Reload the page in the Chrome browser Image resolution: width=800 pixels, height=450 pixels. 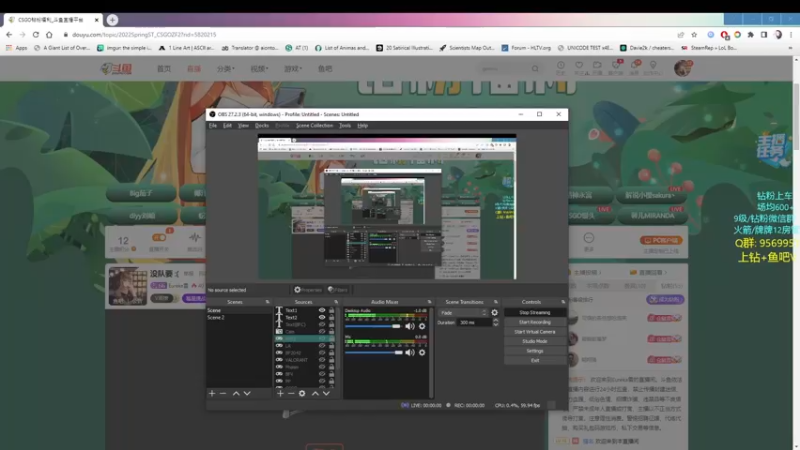tap(36, 35)
